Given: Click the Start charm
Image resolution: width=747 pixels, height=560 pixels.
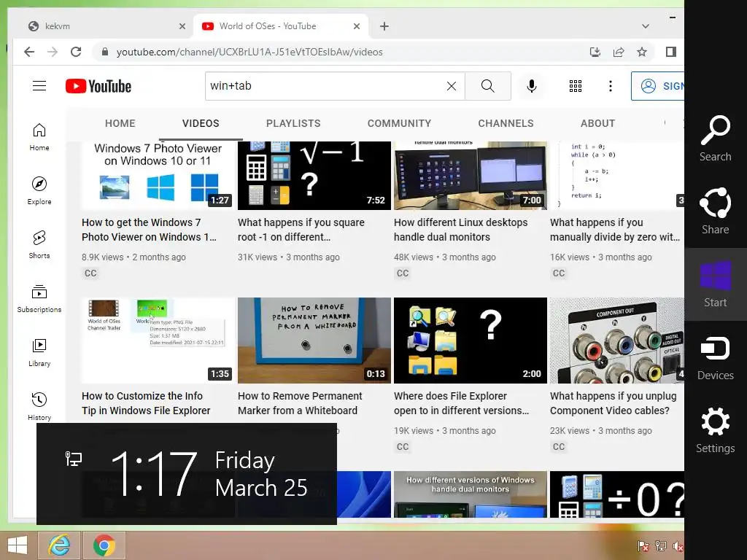Looking at the screenshot, I should (x=715, y=284).
